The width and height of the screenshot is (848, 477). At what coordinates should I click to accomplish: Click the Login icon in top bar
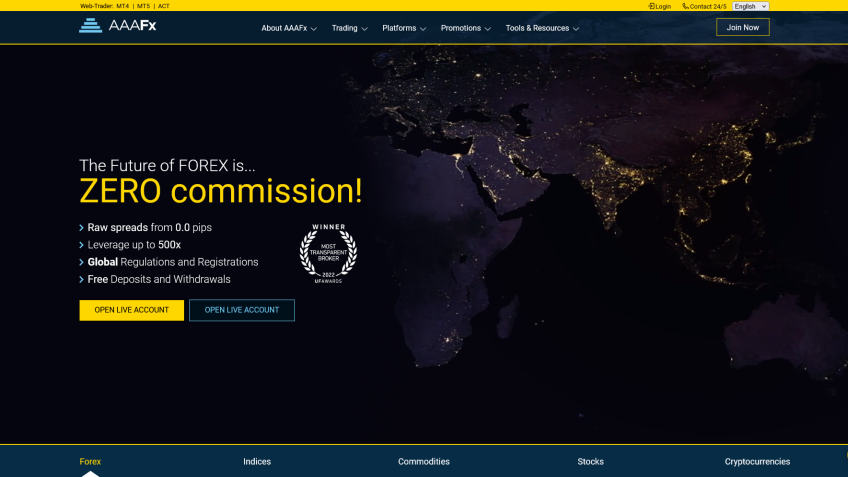tap(652, 6)
